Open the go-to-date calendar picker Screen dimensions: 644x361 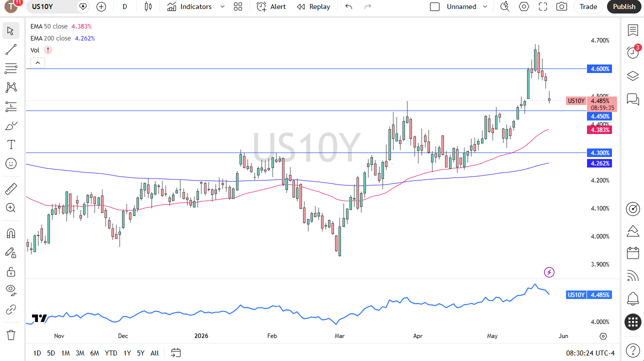tap(175, 353)
